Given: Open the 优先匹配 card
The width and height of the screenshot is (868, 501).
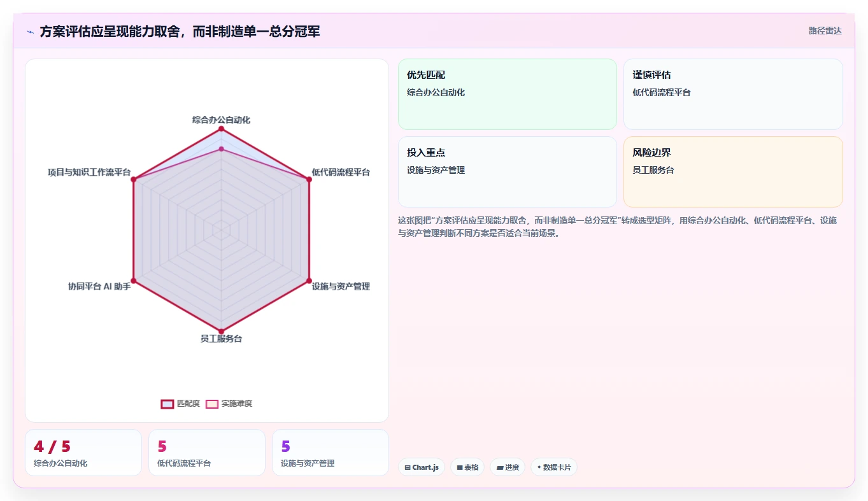Looking at the screenshot, I should click(x=508, y=94).
